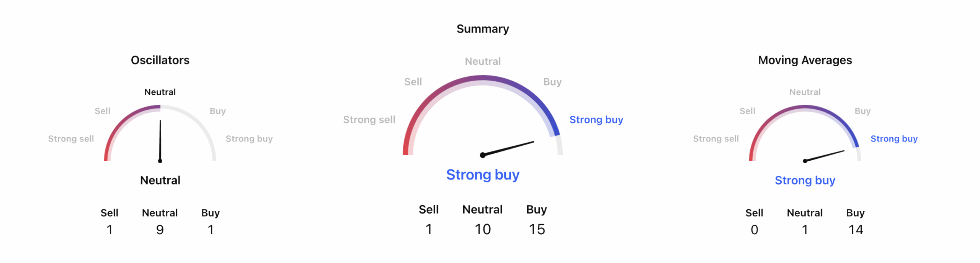Viewport: 980px width, 263px height.
Task: Click the Summary heading
Action: coord(482,29)
